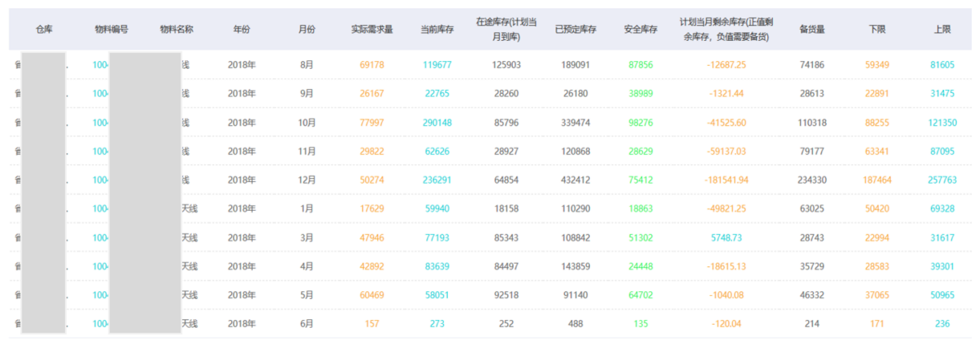This screenshot has width=980, height=348.
Task: Click upper limit value 121350
Action: (942, 123)
